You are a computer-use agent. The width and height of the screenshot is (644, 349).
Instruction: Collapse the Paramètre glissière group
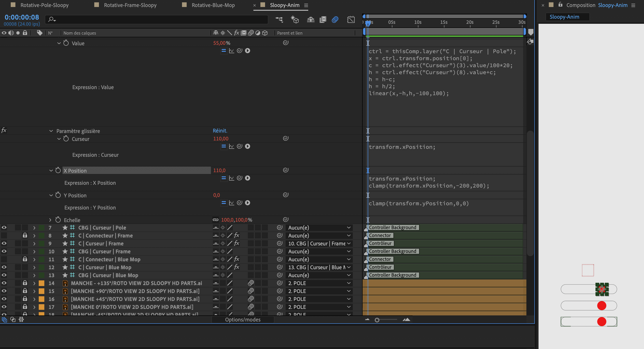coord(51,131)
